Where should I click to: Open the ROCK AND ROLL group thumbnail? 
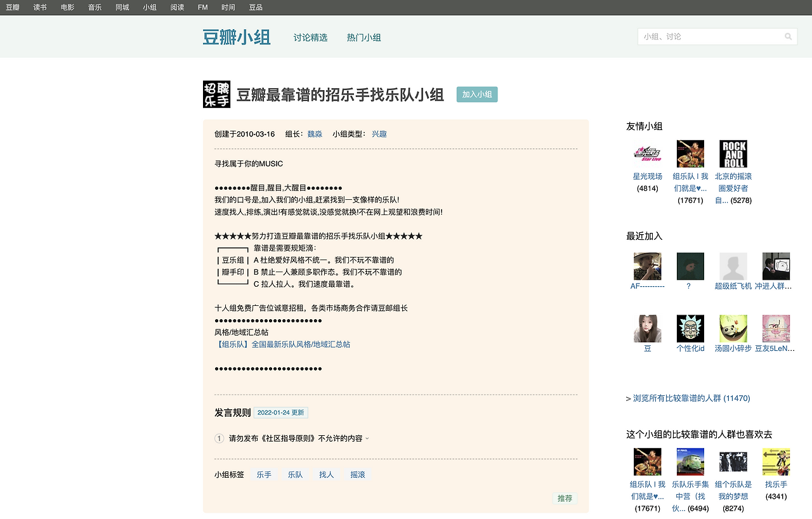(733, 154)
